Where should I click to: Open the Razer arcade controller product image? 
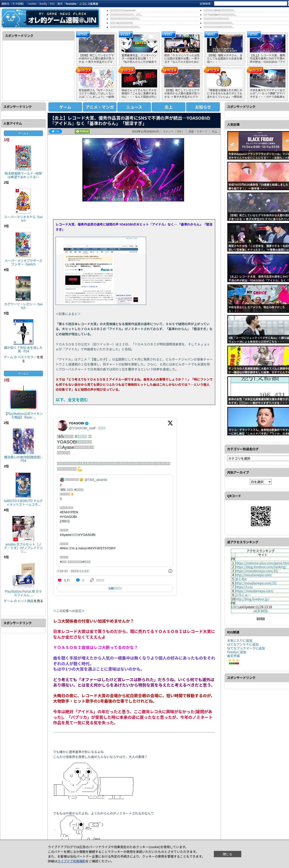pos(23,398)
